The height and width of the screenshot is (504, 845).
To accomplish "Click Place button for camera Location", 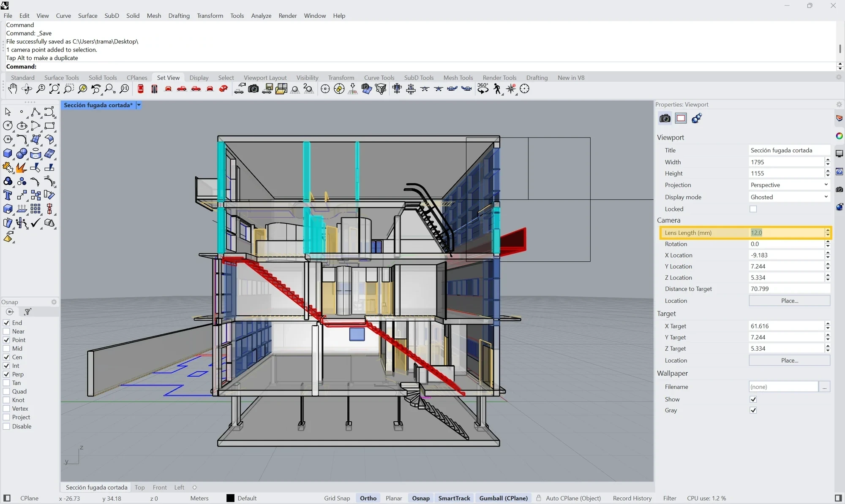I will [789, 301].
